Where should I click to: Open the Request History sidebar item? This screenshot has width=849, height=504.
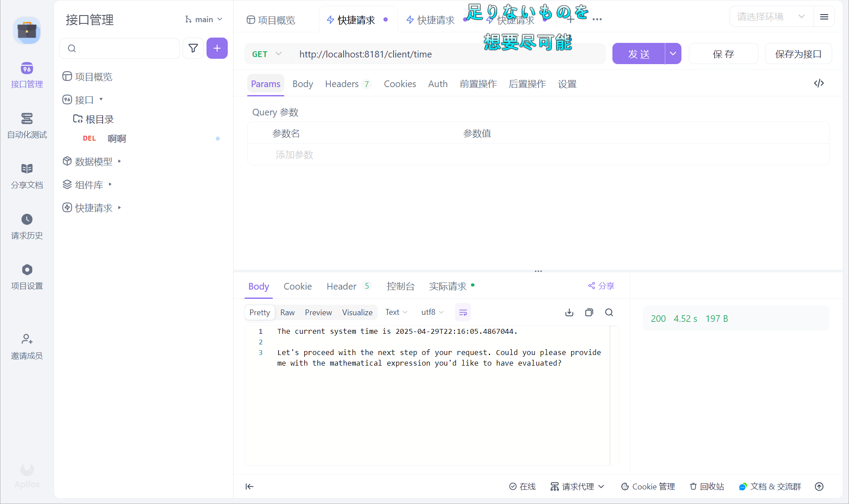coord(27,226)
